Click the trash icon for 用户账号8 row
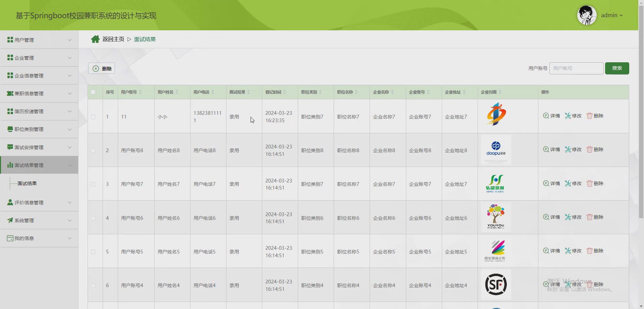This screenshot has height=309, width=644. 589,149
